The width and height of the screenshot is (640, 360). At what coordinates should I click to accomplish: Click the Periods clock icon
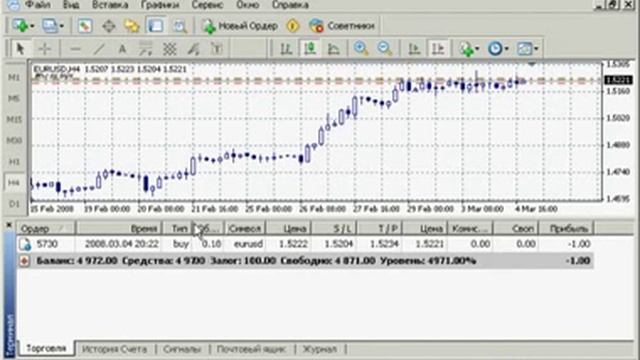(495, 49)
